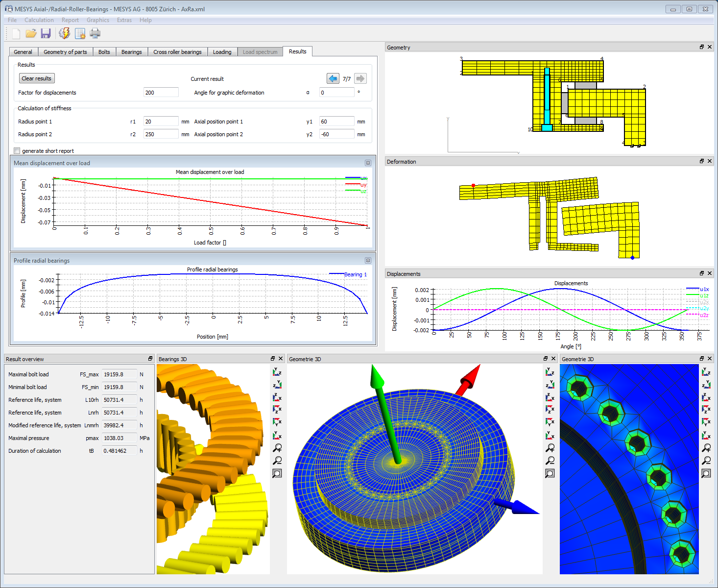Click the Axial position point 1 y1 field
Viewport: 718px width, 588px height.
[x=337, y=122]
